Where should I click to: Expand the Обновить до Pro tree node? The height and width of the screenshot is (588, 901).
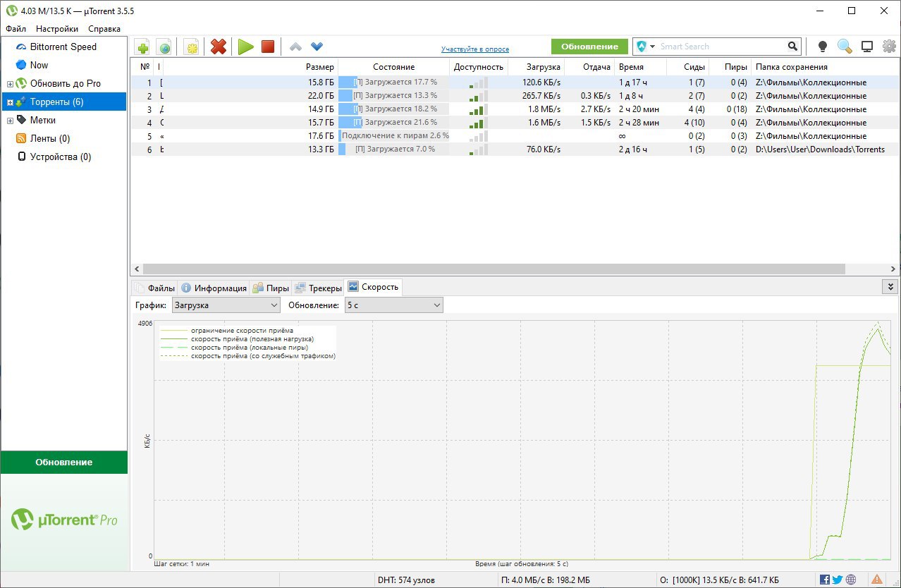[10, 84]
